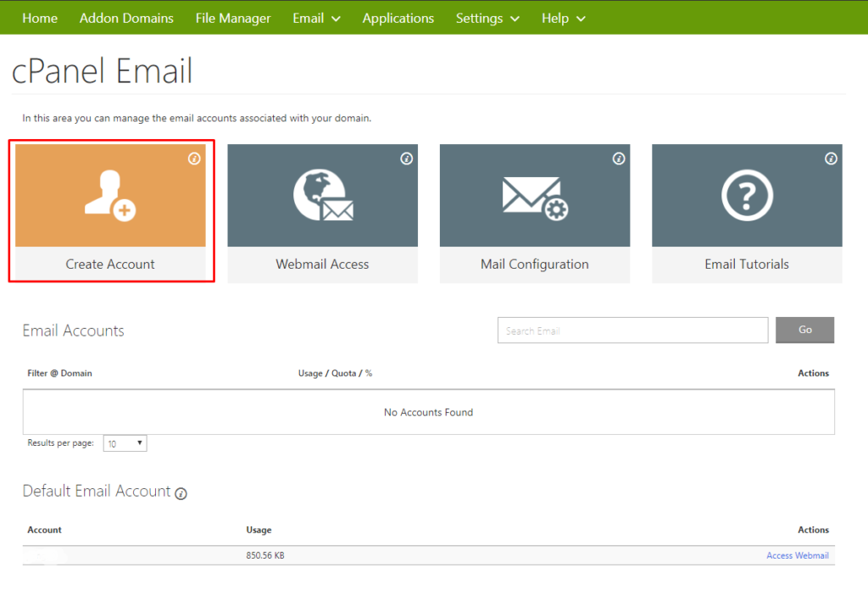The image size is (868, 612).
Task: Click the Go search button
Action: click(x=804, y=330)
